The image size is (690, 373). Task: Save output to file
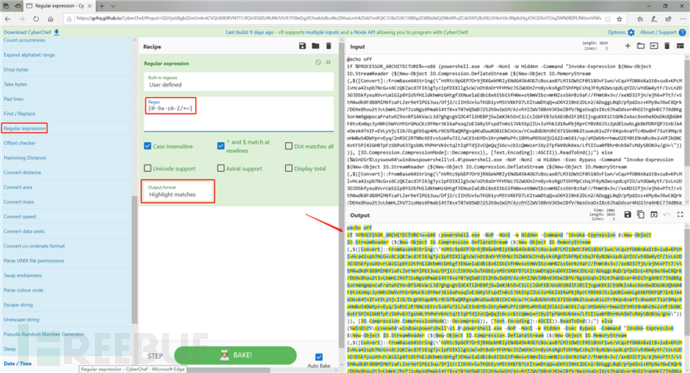coord(628,214)
